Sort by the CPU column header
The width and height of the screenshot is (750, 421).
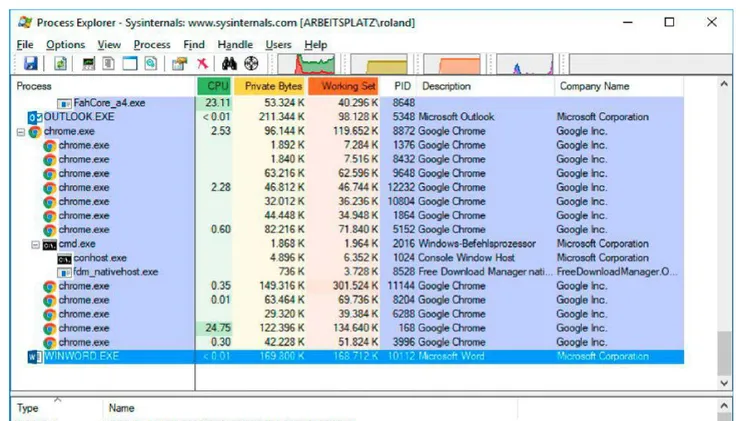(214, 86)
